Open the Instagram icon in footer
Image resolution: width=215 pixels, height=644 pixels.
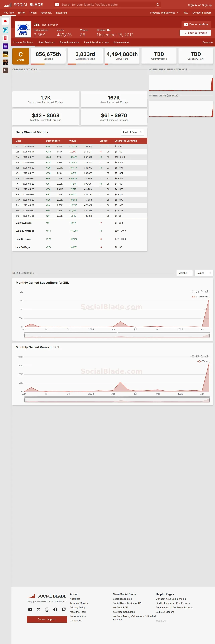[47, 610]
